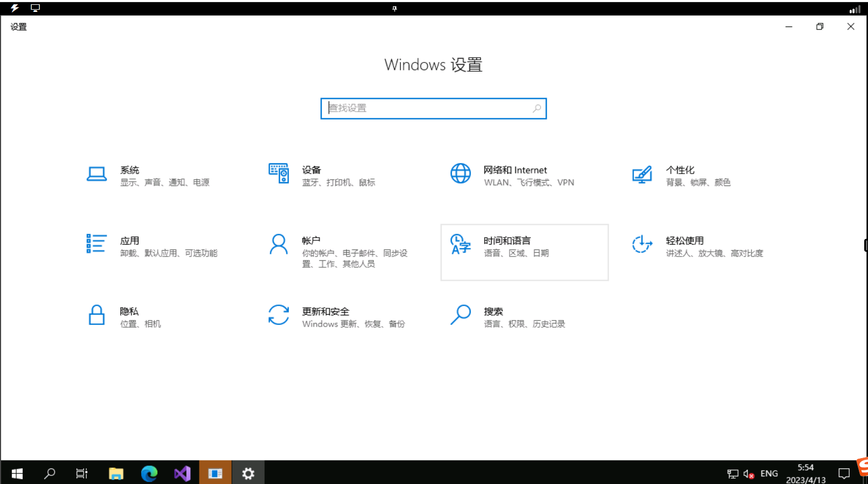Image resolution: width=868 pixels, height=484 pixels.
Task: Open network status tray icon
Action: 733,474
